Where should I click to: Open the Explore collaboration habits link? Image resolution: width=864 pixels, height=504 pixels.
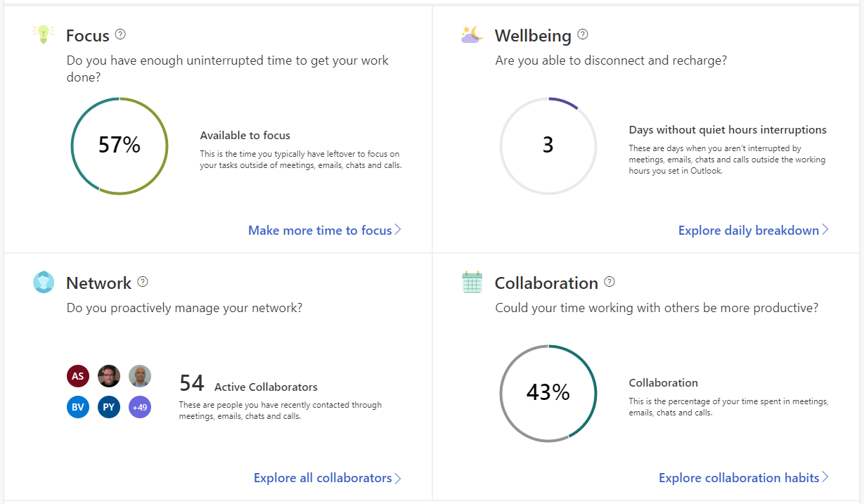[x=738, y=478]
